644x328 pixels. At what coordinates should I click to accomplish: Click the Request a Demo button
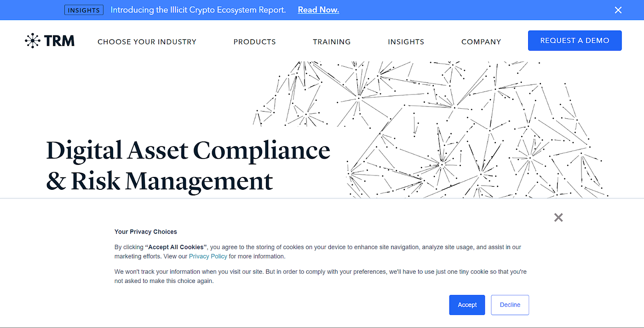coord(575,41)
